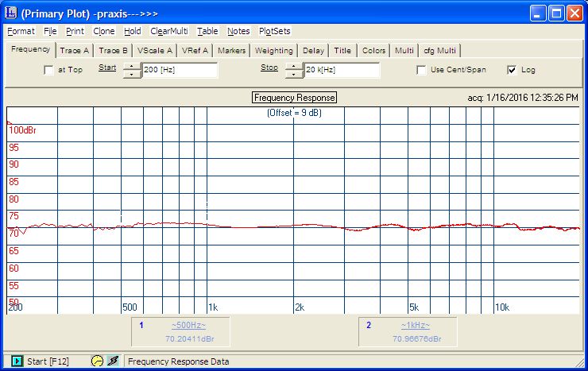Open the Markers tab
This screenshot has width=588, height=371.
pyautogui.click(x=231, y=51)
